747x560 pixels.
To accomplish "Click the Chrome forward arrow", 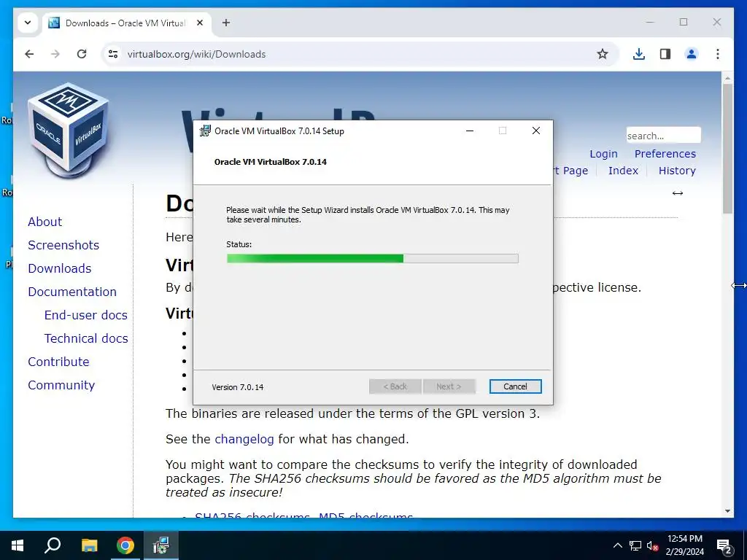I will coord(55,54).
